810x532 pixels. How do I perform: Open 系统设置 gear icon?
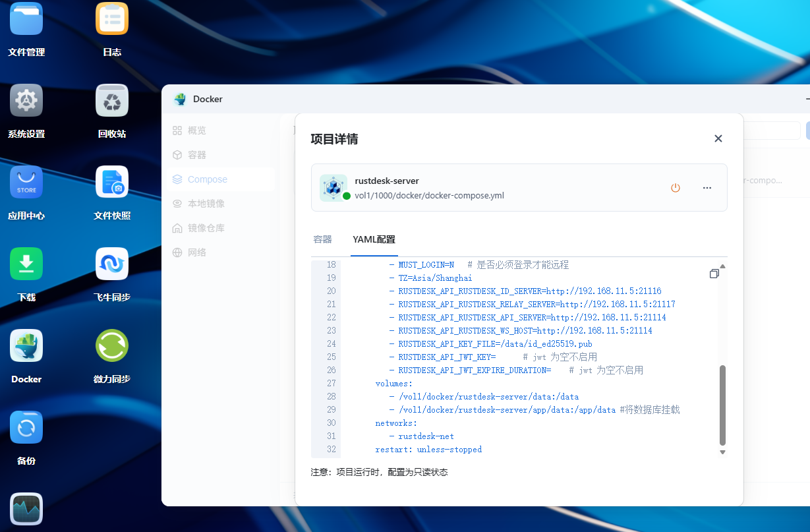26,100
